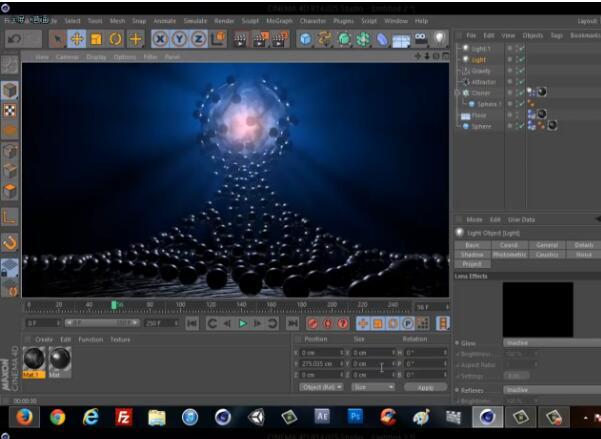Select the axis tool in left palette

pyautogui.click(x=10, y=217)
